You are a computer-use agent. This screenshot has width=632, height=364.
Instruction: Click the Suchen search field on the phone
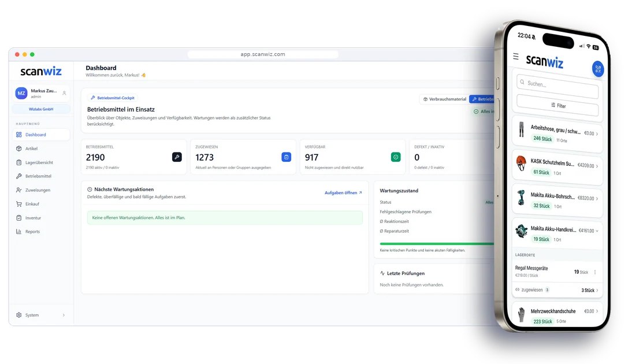point(557,86)
